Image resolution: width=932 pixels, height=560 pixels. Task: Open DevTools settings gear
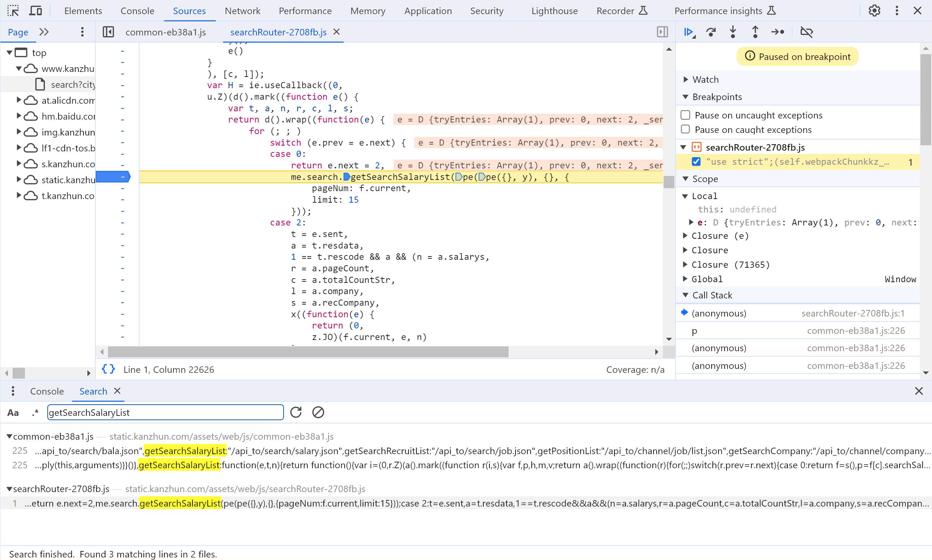[874, 10]
